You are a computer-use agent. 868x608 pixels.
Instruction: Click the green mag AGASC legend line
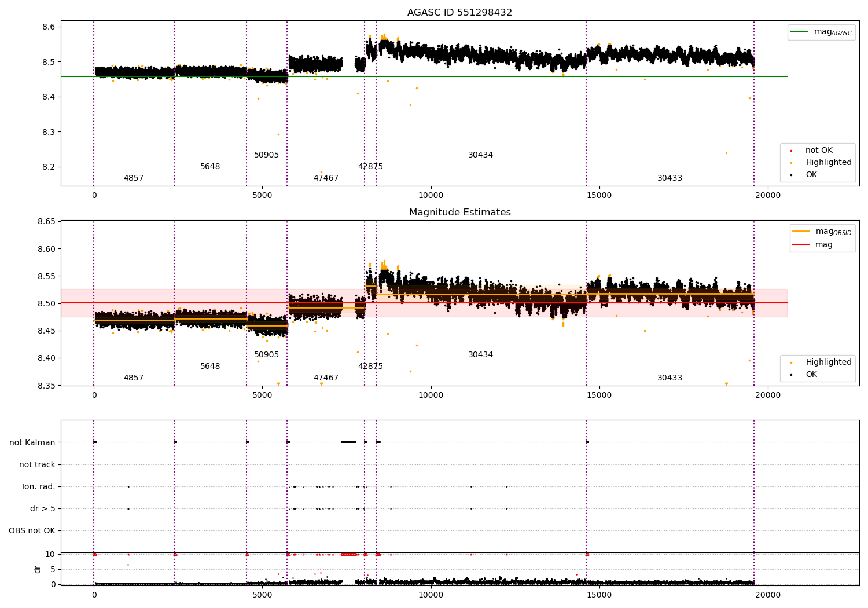click(x=799, y=32)
